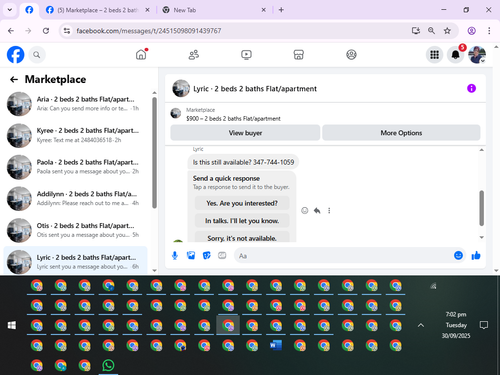The image size is (500, 375).
Task: Open a new browser tab with plus button
Action: point(281,10)
